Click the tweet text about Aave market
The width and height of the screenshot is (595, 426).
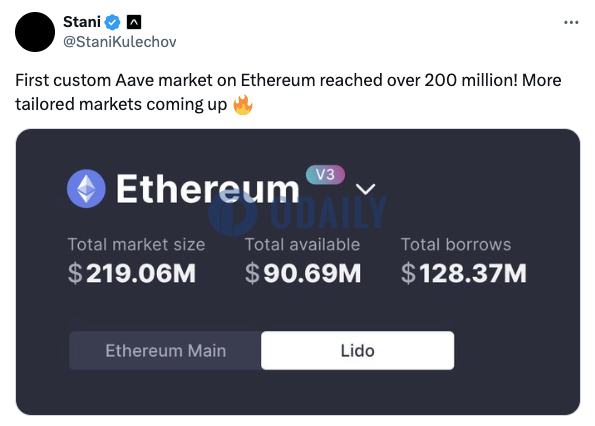[x=288, y=92]
